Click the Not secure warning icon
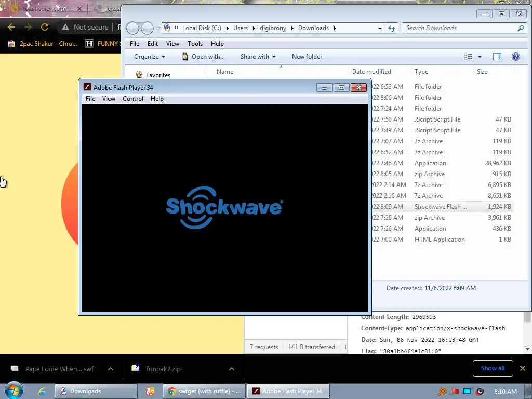 (x=65, y=27)
